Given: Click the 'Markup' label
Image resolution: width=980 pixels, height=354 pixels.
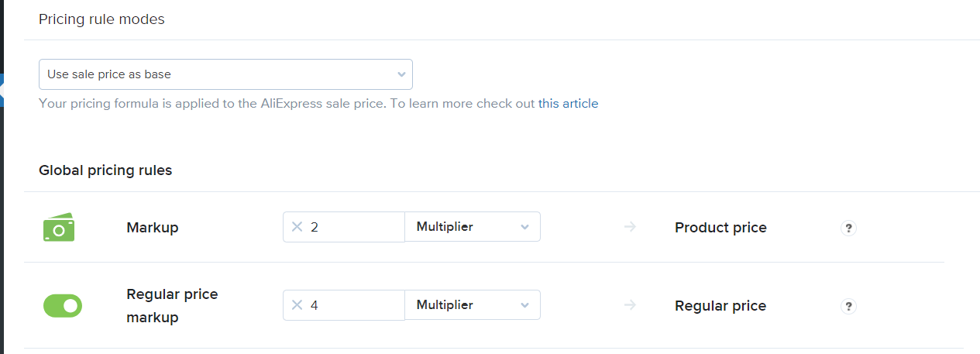Looking at the screenshot, I should coord(153,228).
